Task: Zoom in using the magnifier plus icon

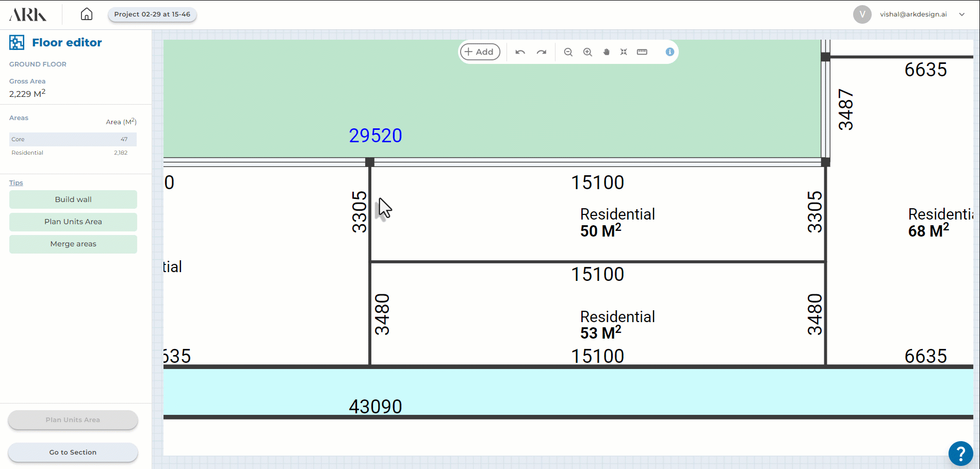Action: (587, 52)
